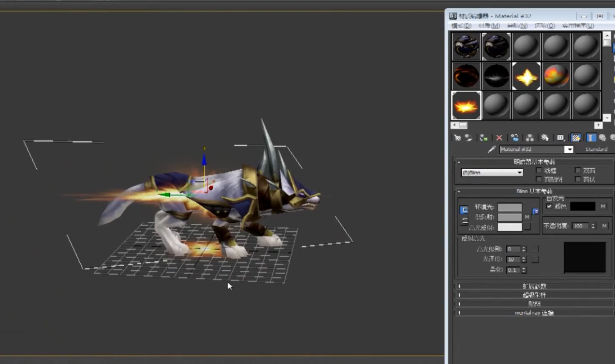This screenshot has height=364, width=615.
Task: Select the first wolf armor material sample
Action: tap(466, 46)
